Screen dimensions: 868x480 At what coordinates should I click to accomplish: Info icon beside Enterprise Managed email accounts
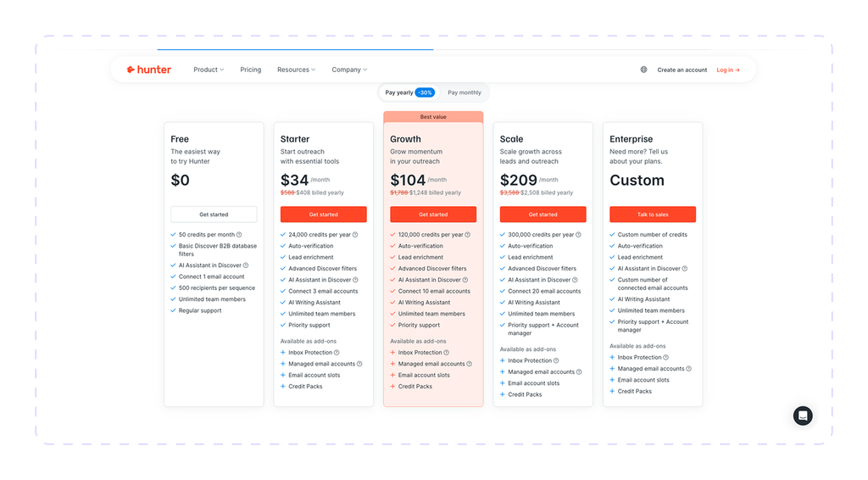point(688,369)
